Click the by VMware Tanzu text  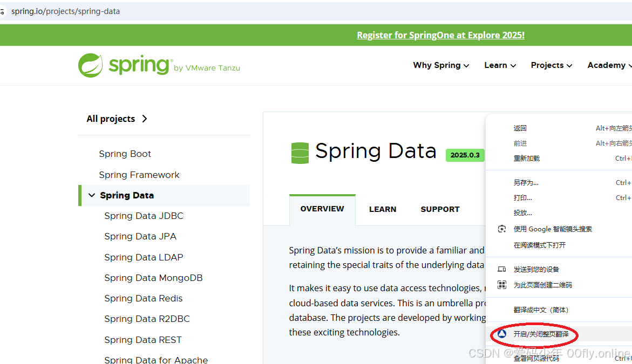(x=207, y=68)
